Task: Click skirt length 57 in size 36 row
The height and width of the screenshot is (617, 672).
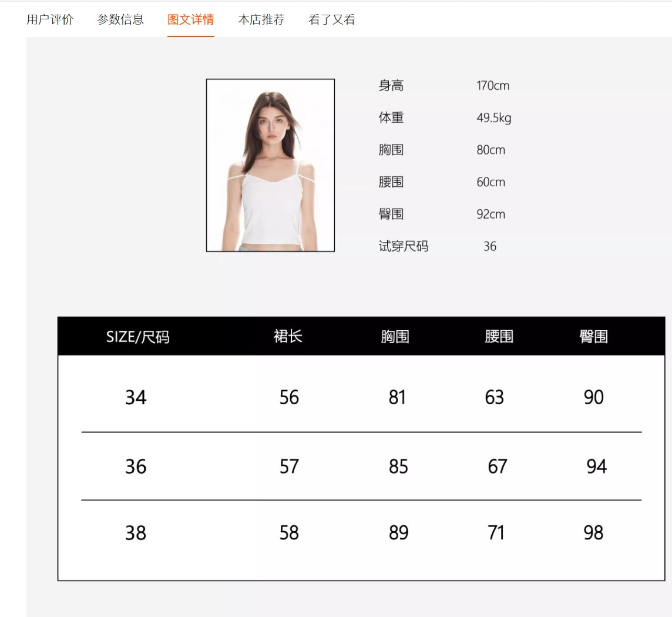Action: (289, 467)
